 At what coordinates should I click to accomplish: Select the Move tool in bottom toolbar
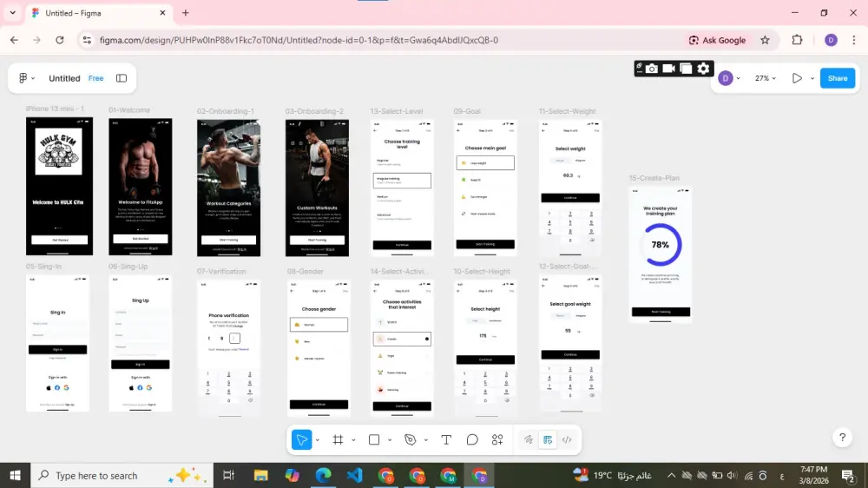coord(302,440)
